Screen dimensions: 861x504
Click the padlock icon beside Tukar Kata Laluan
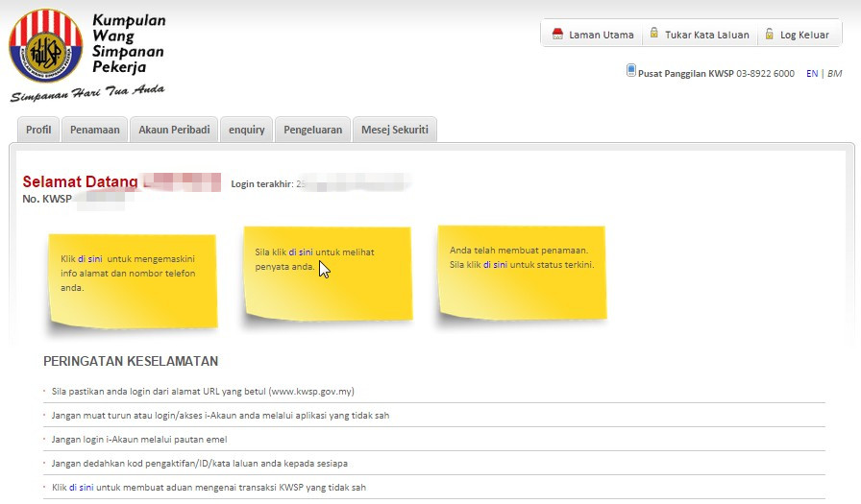[x=654, y=33]
